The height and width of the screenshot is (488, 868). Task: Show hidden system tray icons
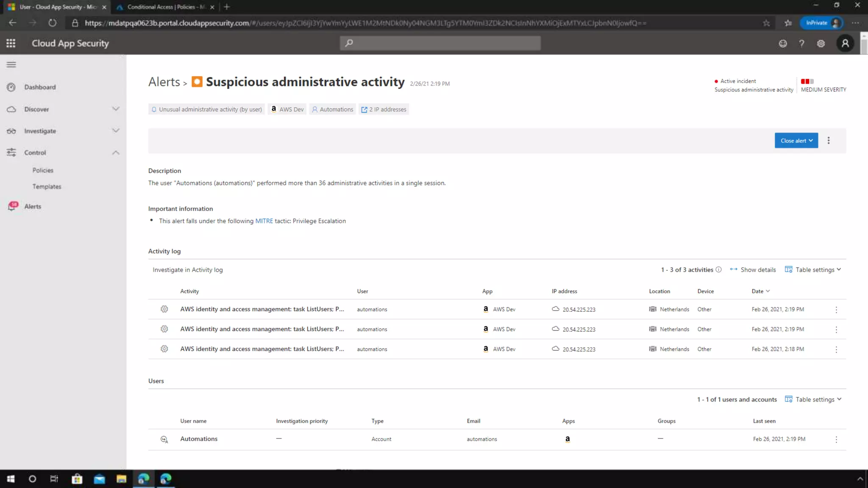(x=860, y=479)
